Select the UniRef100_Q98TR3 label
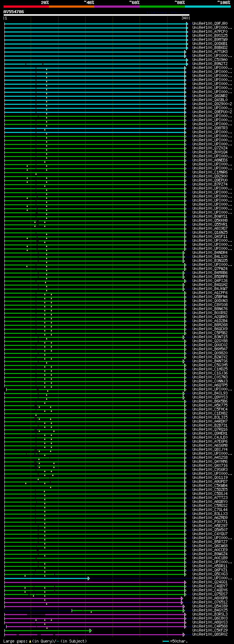Viewport: 234px width, 644px height. click(x=210, y=128)
